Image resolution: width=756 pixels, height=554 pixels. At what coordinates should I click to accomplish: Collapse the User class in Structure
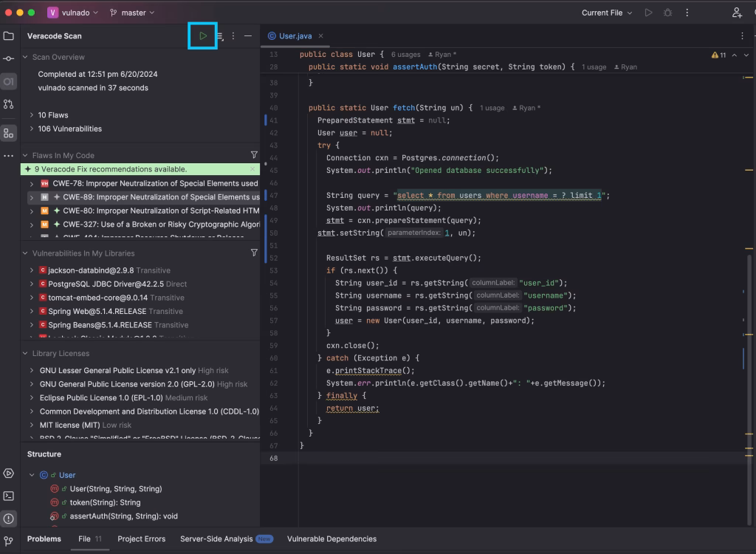point(32,475)
